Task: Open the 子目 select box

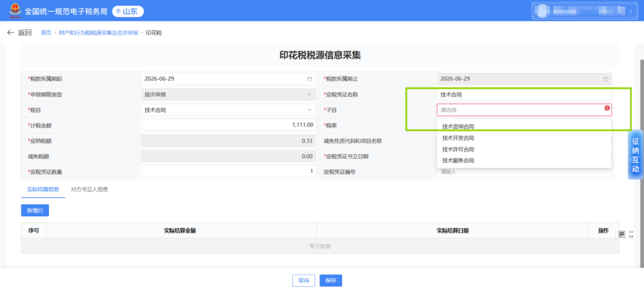Action: coord(524,110)
